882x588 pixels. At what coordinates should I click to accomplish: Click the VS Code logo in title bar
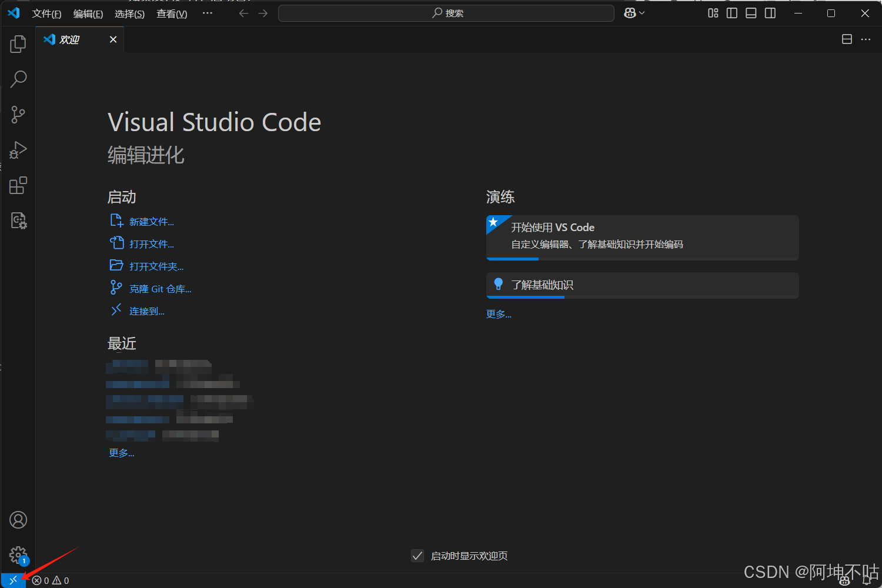click(x=14, y=13)
